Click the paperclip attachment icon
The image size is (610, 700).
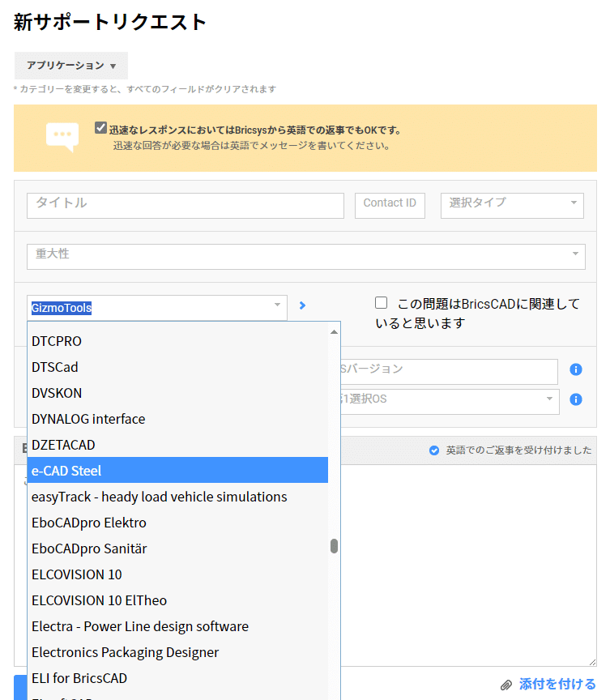506,685
